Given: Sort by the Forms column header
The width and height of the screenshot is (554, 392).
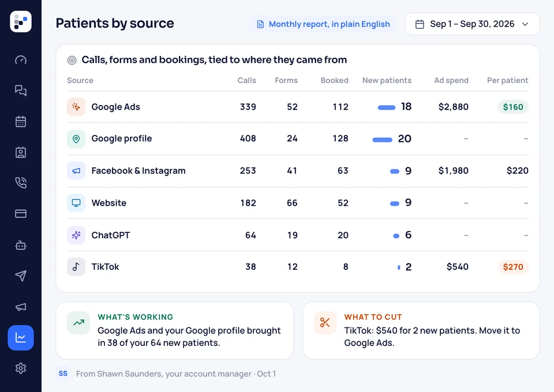Looking at the screenshot, I should click(286, 81).
